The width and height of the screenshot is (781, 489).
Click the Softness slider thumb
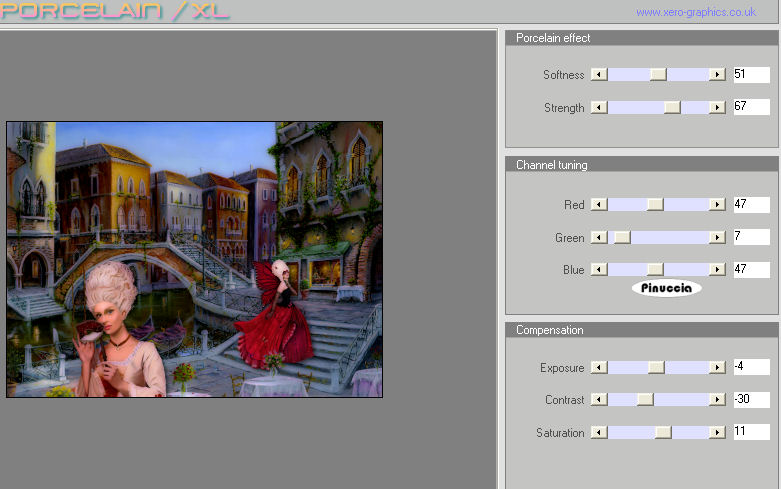tap(658, 75)
